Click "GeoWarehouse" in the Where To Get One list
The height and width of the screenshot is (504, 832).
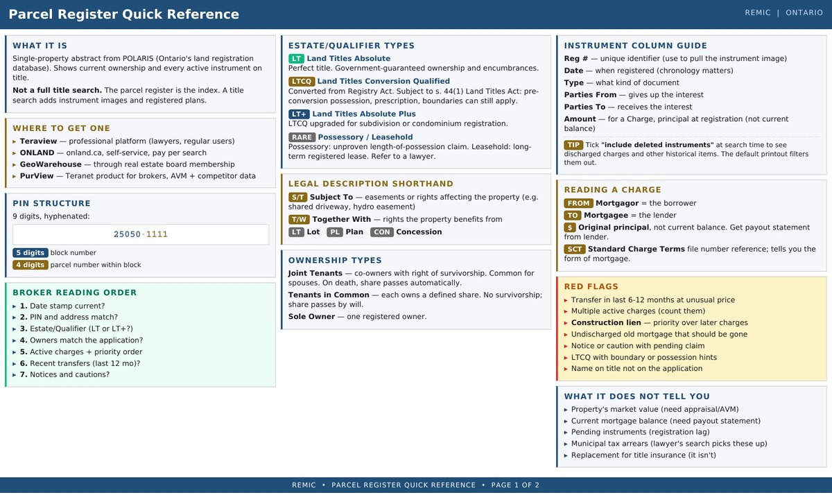[x=51, y=164]
